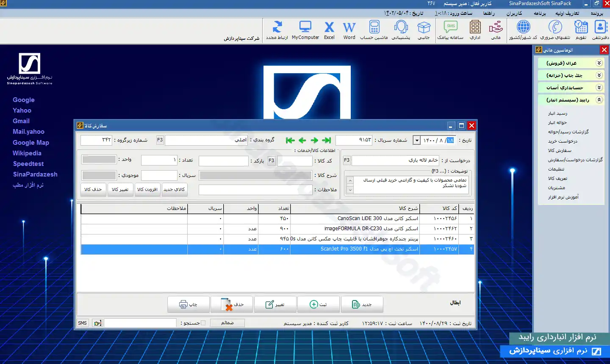
Task: Expand the عزال (فروش) section
Action: click(x=571, y=63)
